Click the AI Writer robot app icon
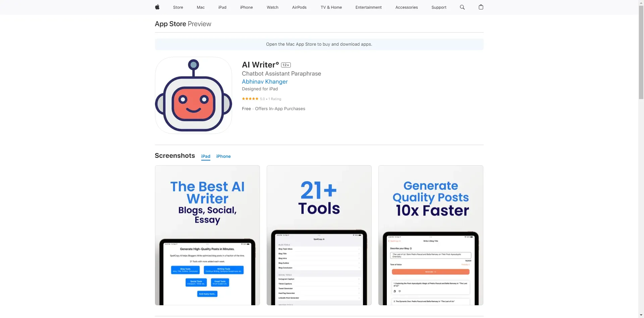This screenshot has width=644, height=318. [193, 95]
